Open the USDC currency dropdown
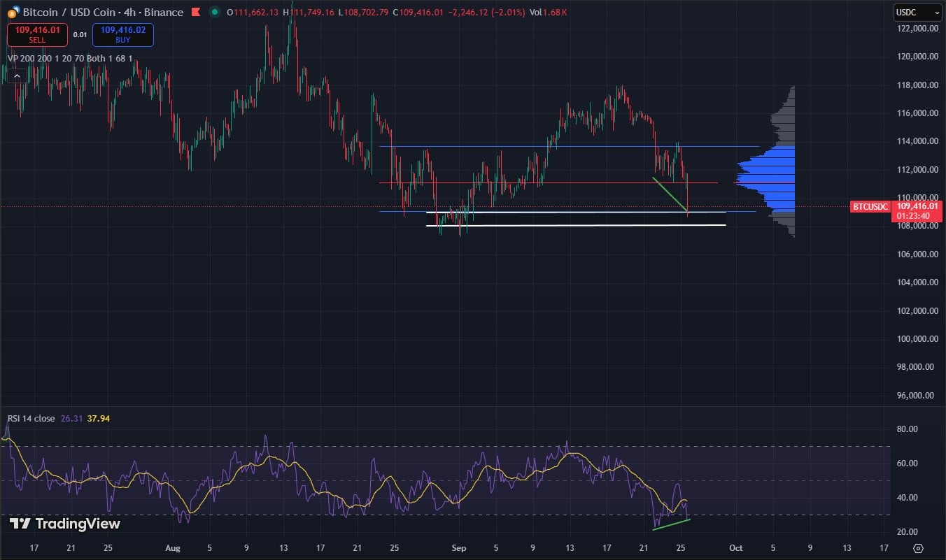 pyautogui.click(x=917, y=13)
